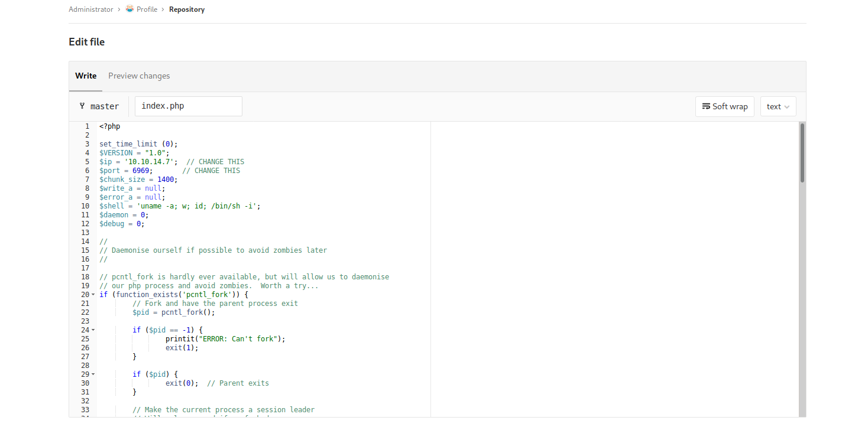Click the line number 10 in gutter
The width and height of the screenshot is (868, 427).
85,206
